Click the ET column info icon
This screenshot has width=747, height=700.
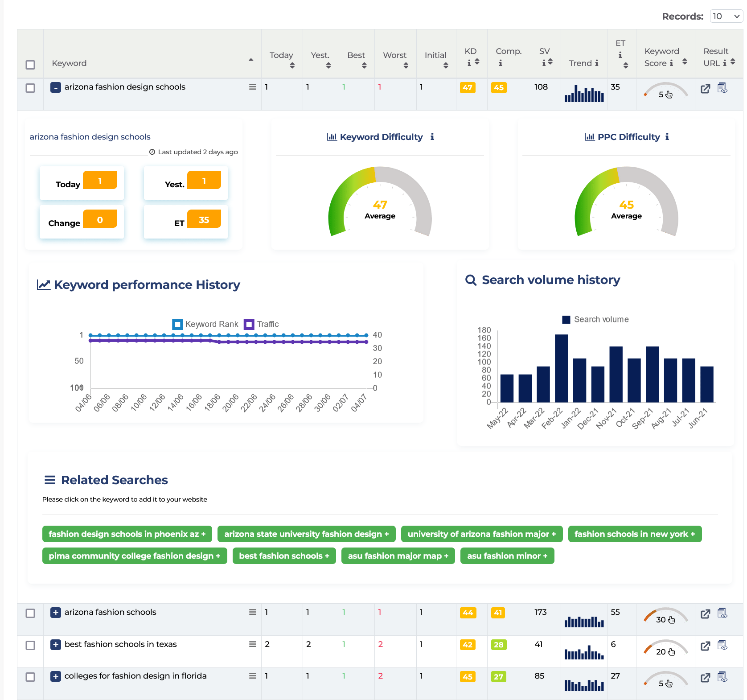pyautogui.click(x=620, y=55)
